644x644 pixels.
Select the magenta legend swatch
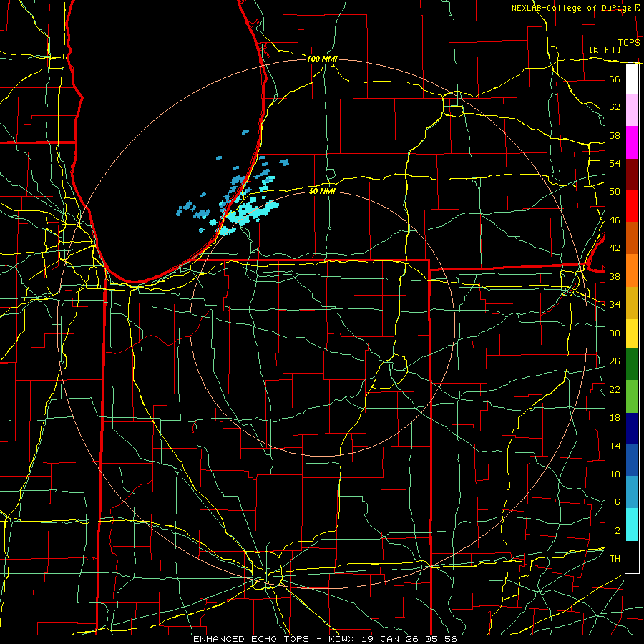(632, 142)
